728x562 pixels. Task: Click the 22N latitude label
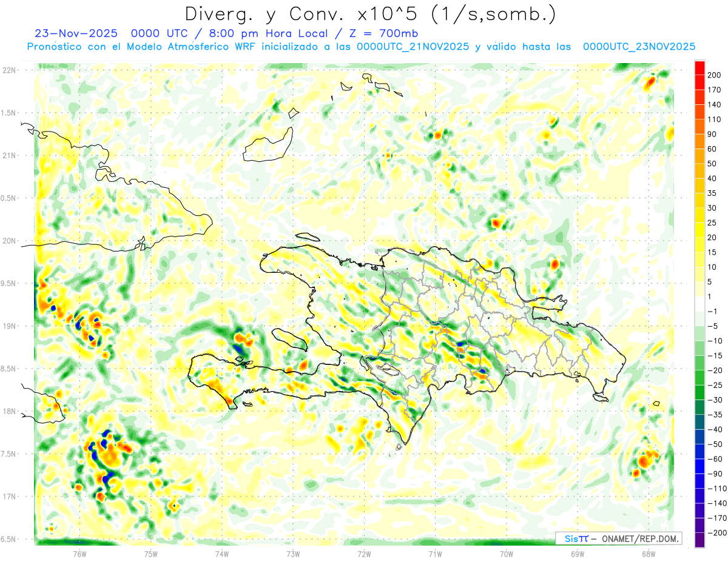click(9, 70)
